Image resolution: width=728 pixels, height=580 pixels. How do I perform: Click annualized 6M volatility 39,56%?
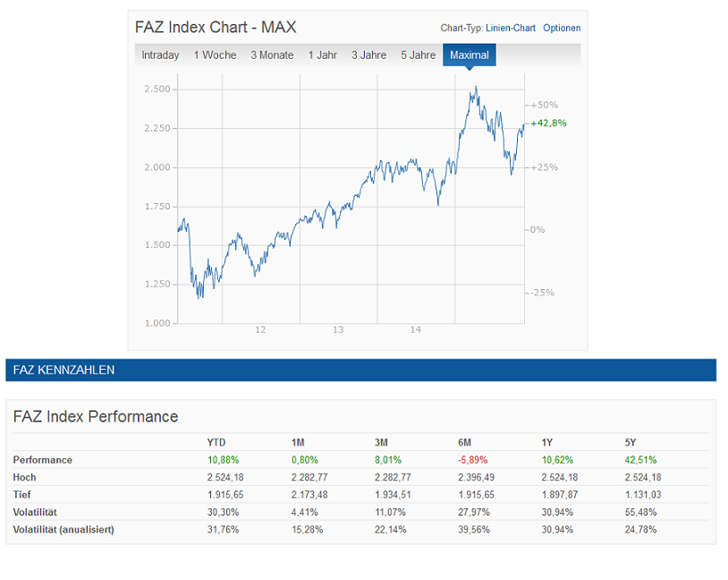474,529
